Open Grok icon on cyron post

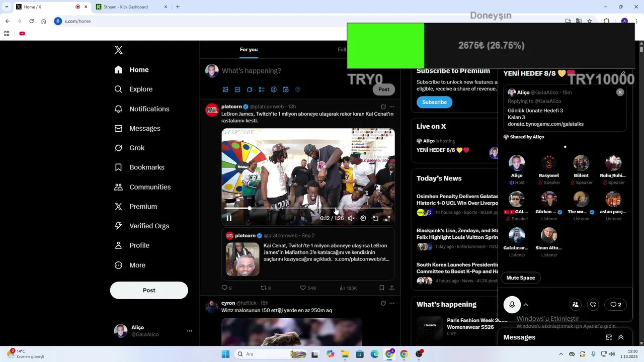click(x=383, y=303)
